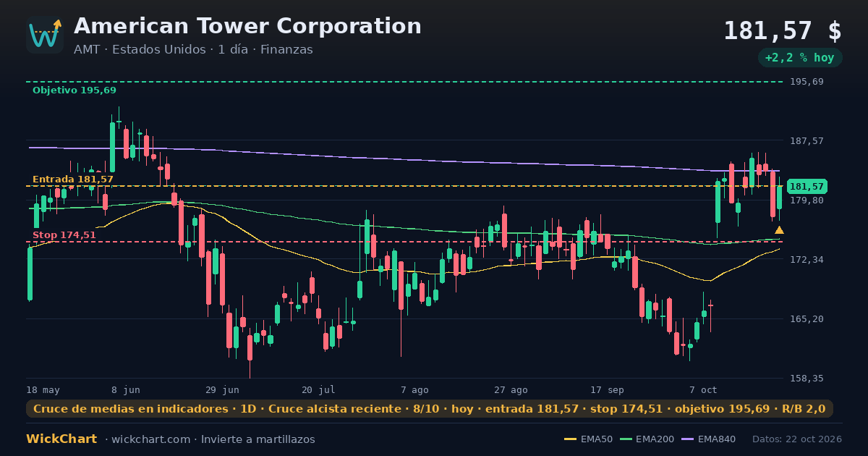The image size is (868, 456).
Task: Click the 7 oct date label
Action: click(x=703, y=390)
